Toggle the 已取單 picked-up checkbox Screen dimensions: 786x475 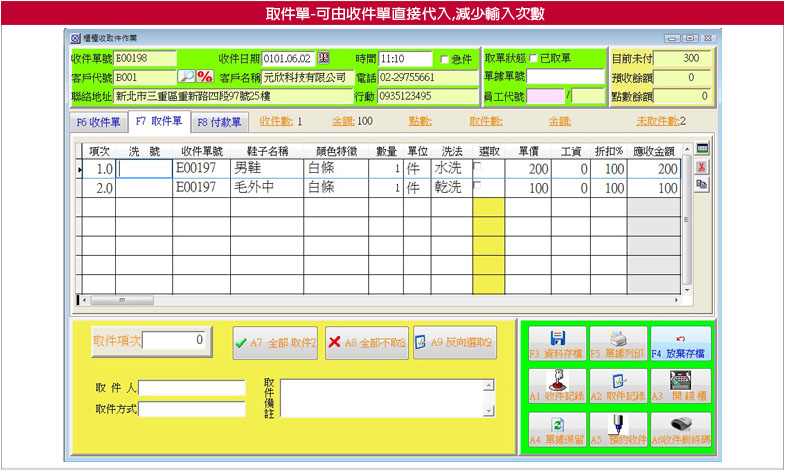pos(532,58)
